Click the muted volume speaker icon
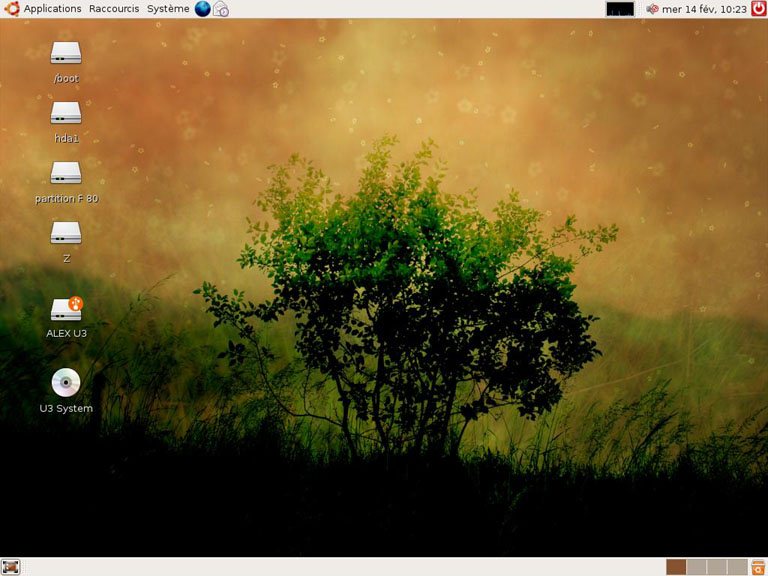The width and height of the screenshot is (768, 576). [x=652, y=9]
